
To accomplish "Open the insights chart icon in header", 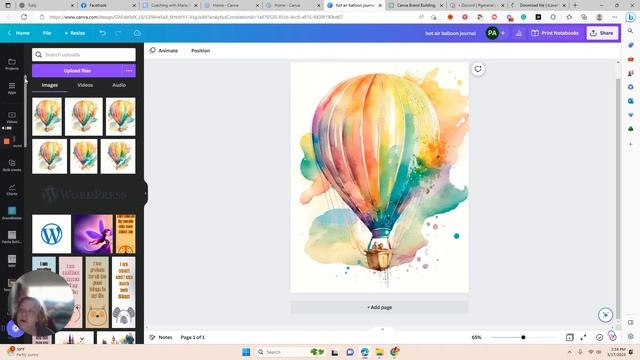I will (x=519, y=33).
